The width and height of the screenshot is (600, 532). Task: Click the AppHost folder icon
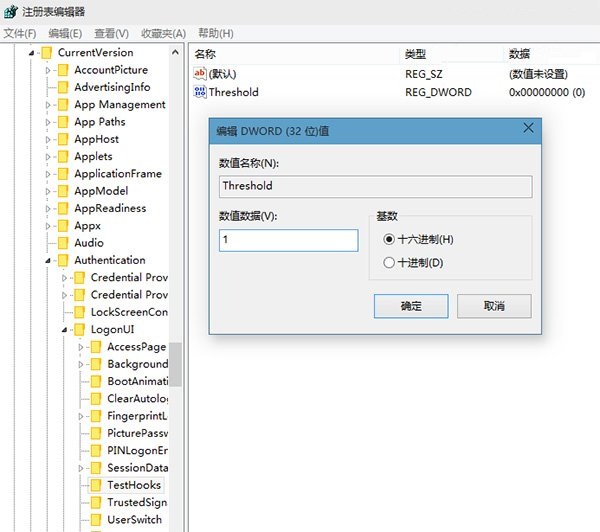(x=63, y=139)
